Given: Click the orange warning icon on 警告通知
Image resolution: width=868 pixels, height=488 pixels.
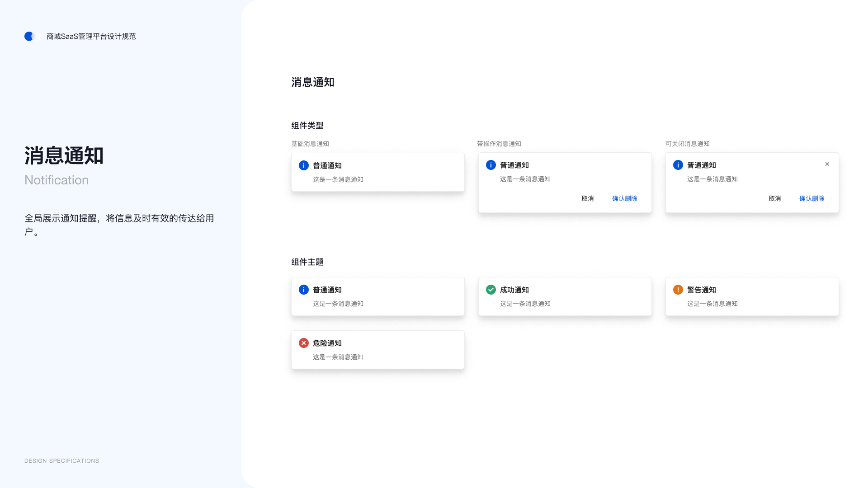Looking at the screenshot, I should [x=678, y=290].
